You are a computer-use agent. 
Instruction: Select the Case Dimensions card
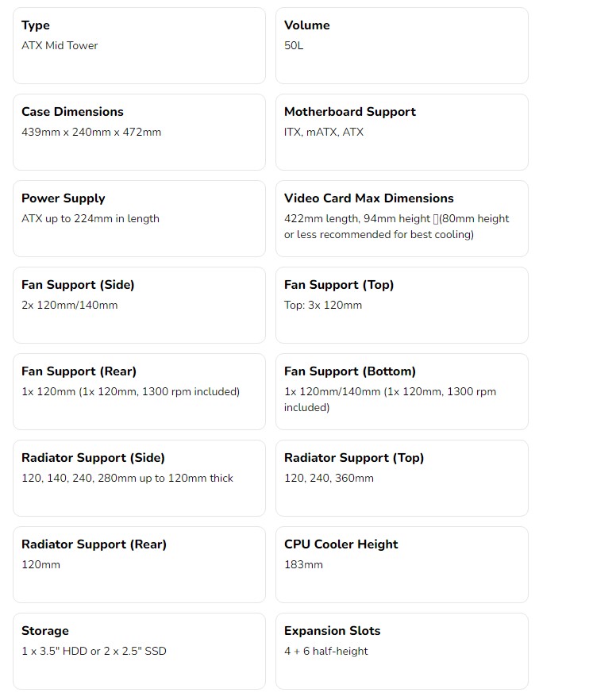139,132
